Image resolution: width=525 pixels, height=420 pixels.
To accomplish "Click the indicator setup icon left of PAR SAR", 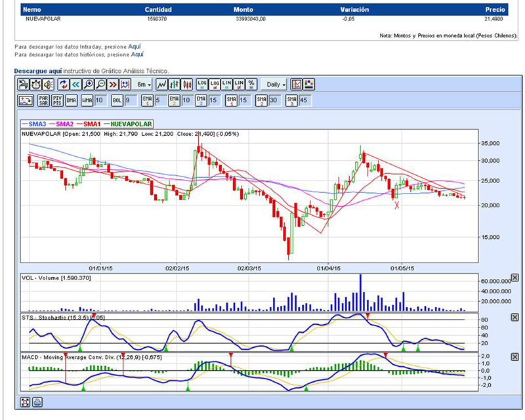I will click(26, 100).
